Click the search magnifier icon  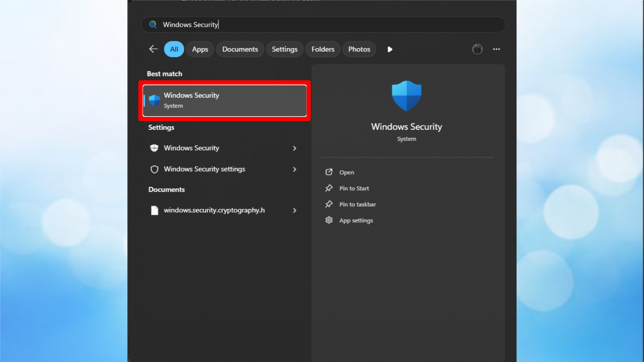153,24
